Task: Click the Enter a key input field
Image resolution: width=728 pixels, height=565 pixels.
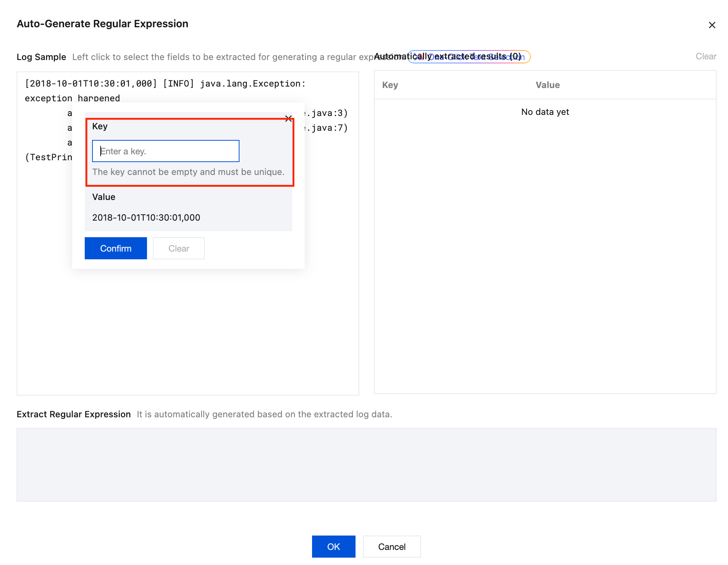Action: 165,151
